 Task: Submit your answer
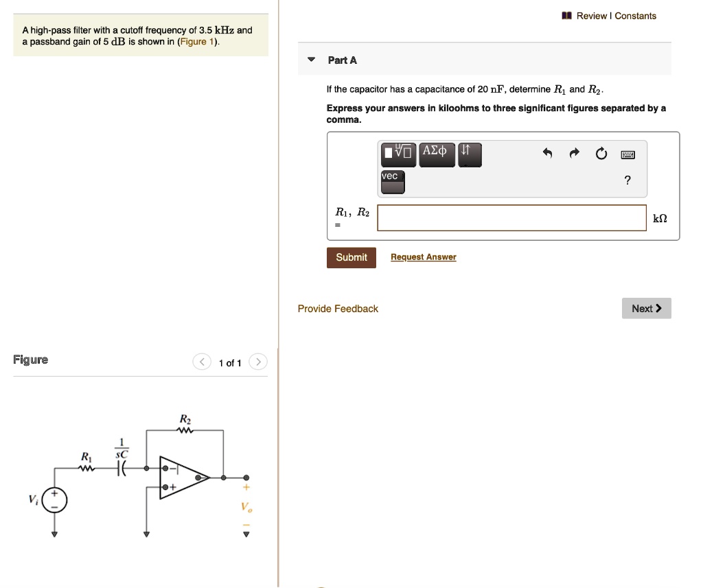pos(351,257)
